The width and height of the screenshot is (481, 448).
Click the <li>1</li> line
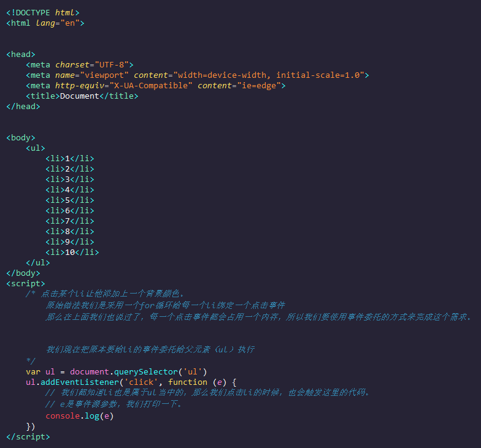click(70, 158)
